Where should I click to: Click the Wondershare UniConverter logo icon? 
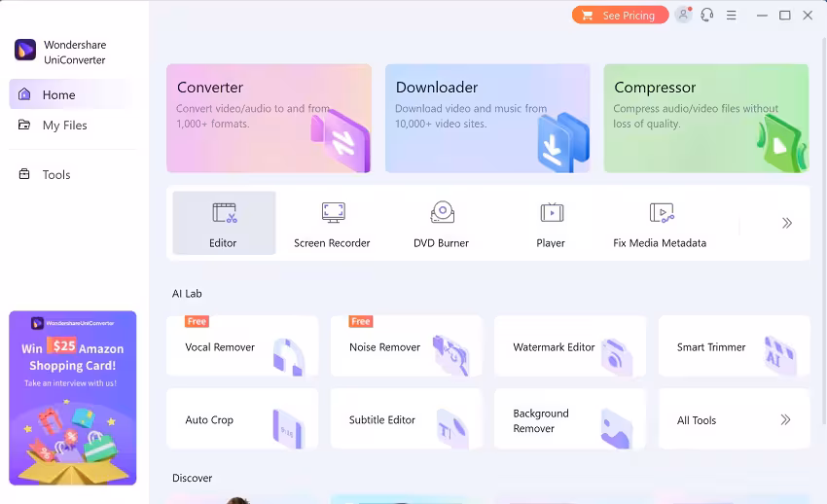point(24,50)
